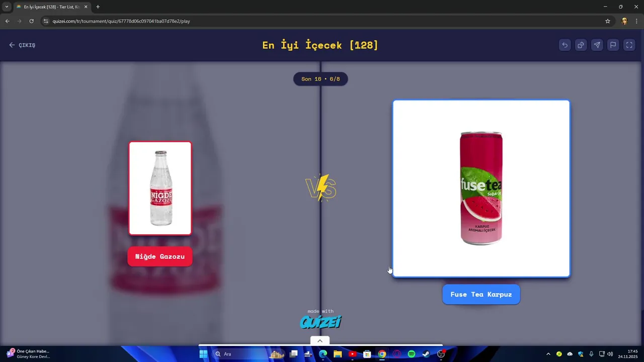Image resolution: width=644 pixels, height=362 pixels.
Task: Go back to the previous page
Action: [x=7, y=21]
